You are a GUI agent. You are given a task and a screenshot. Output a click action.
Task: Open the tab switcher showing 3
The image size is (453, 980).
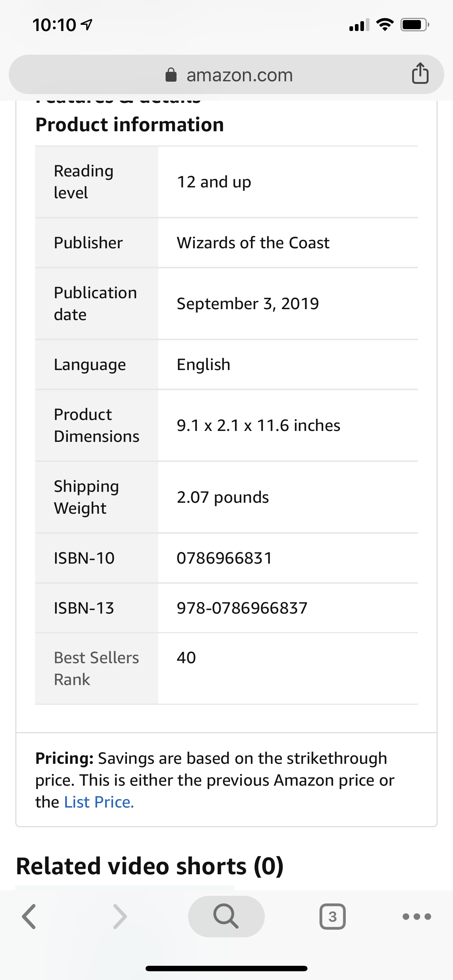click(332, 917)
